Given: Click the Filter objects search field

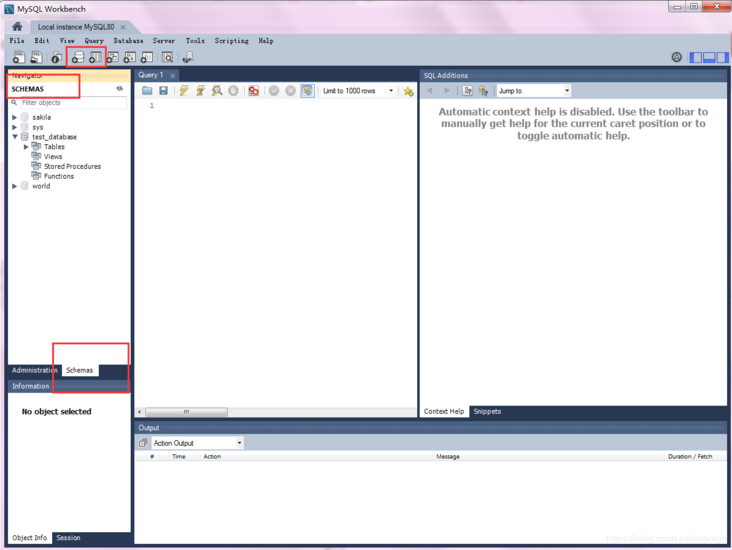Looking at the screenshot, I should [x=73, y=103].
